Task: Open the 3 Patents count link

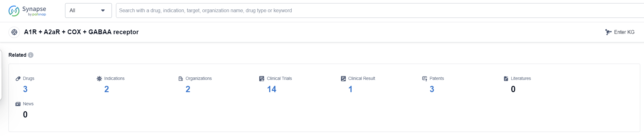Action: [x=432, y=89]
